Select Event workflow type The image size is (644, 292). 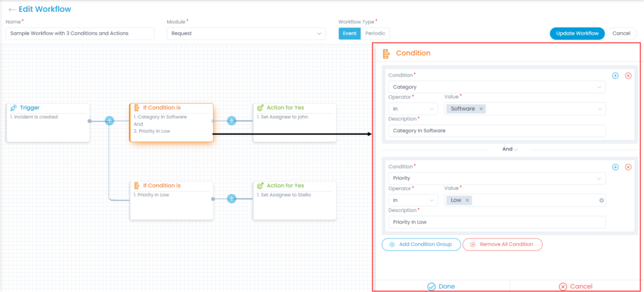(350, 33)
